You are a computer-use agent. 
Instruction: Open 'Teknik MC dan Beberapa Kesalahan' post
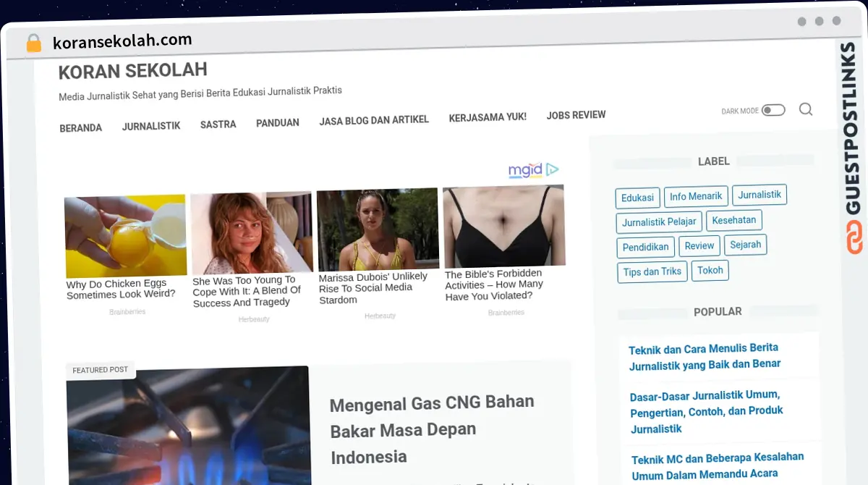coord(718,465)
